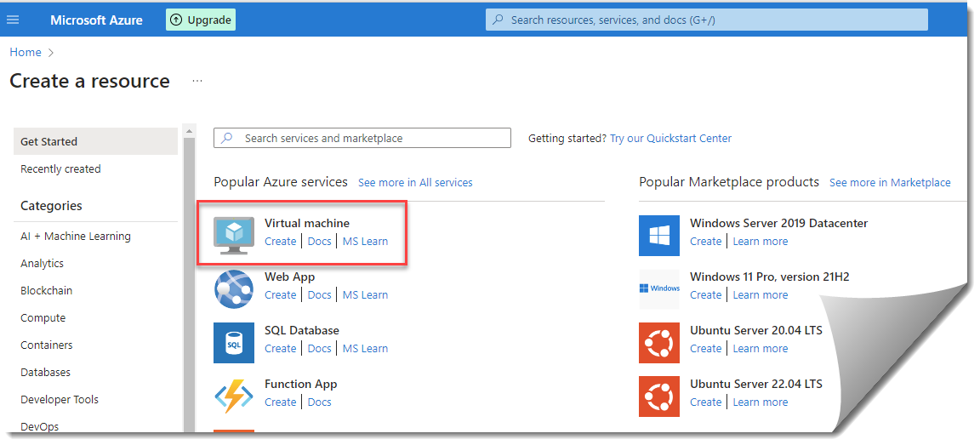Click See more in All services

click(415, 182)
